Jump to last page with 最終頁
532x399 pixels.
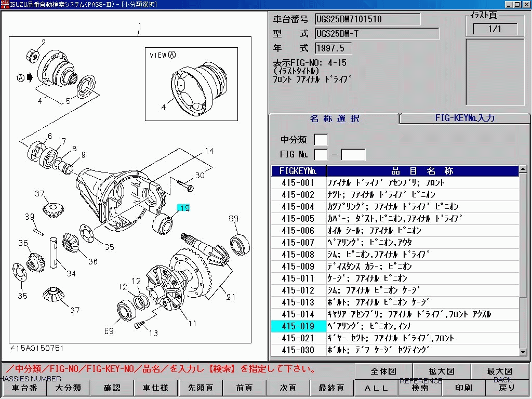[x=331, y=388]
